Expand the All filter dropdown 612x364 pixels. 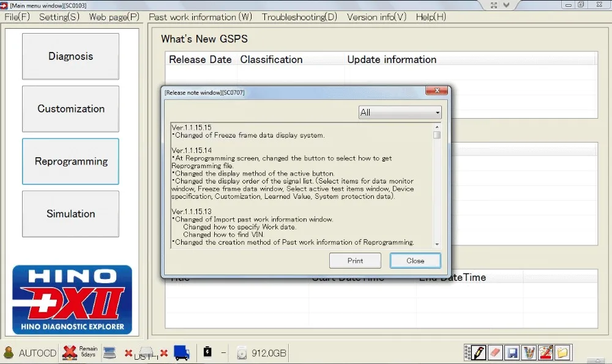coord(400,113)
